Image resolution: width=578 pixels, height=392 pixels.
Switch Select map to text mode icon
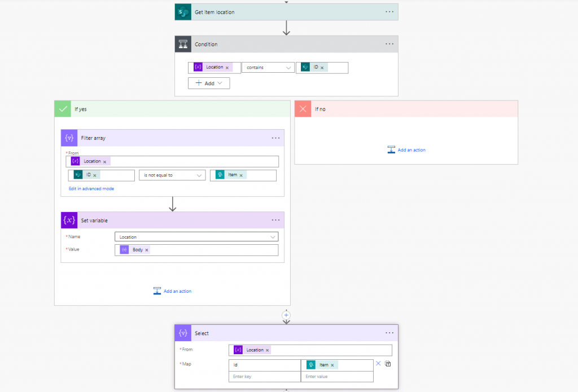click(388, 364)
